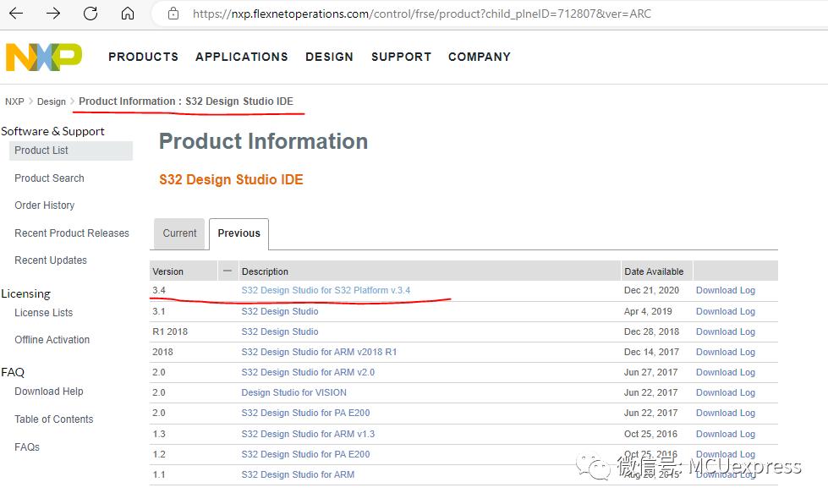Open Design Studio for VISION link
The image size is (828, 504).
[294, 392]
